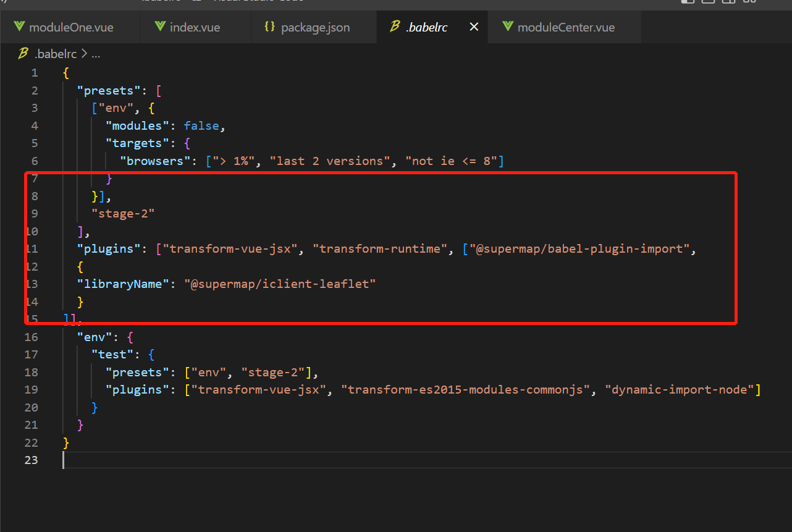
Task: Click the "not ie <= 8" string
Action: tap(451, 161)
